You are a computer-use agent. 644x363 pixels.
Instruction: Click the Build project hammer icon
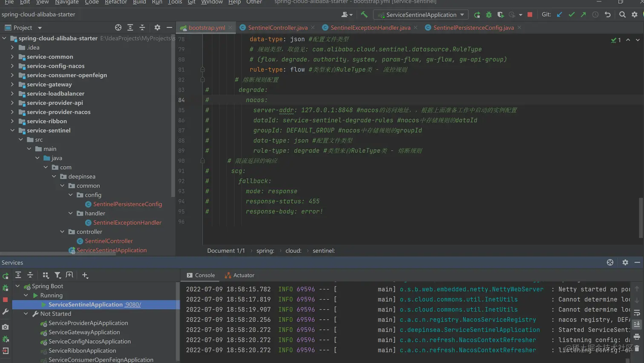tap(364, 14)
